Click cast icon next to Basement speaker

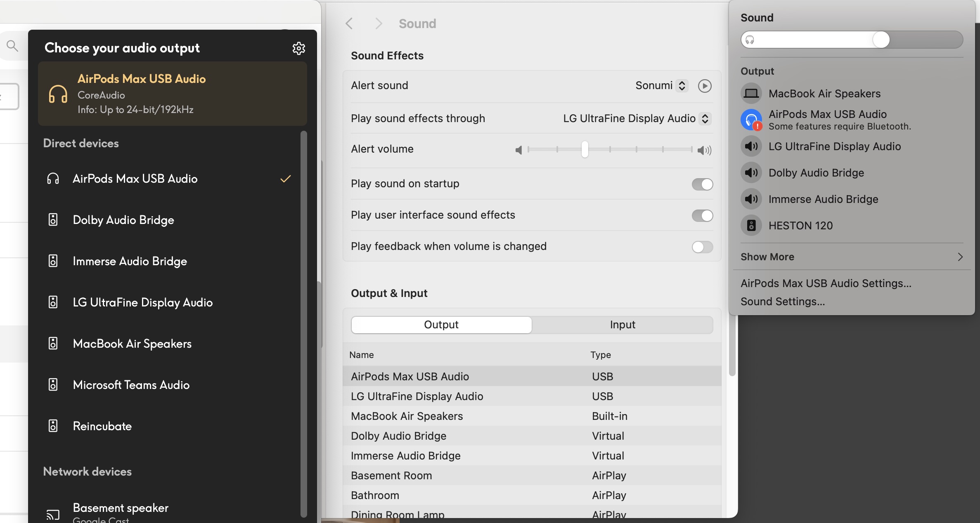pyautogui.click(x=53, y=514)
